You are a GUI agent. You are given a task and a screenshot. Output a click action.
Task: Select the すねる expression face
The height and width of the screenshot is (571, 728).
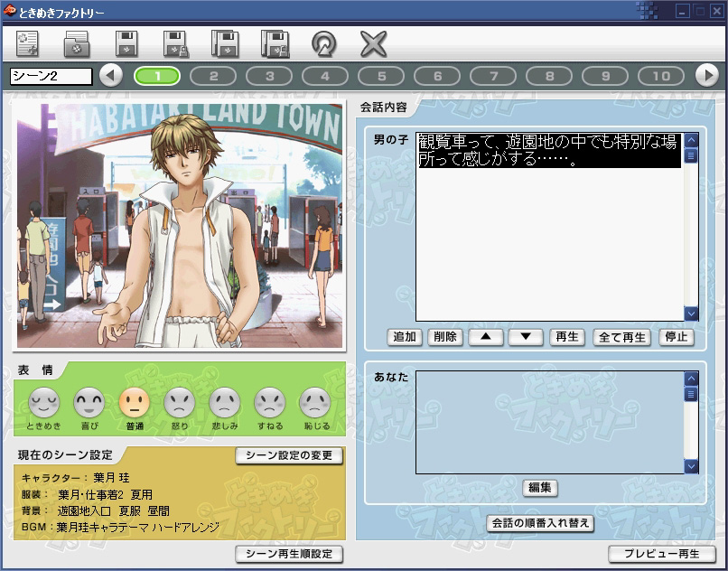pyautogui.click(x=270, y=403)
